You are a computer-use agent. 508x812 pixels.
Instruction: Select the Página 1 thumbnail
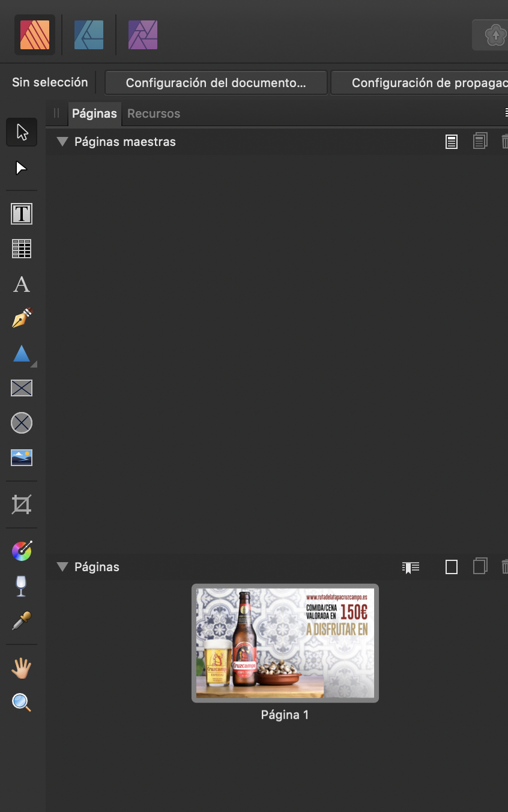(285, 643)
